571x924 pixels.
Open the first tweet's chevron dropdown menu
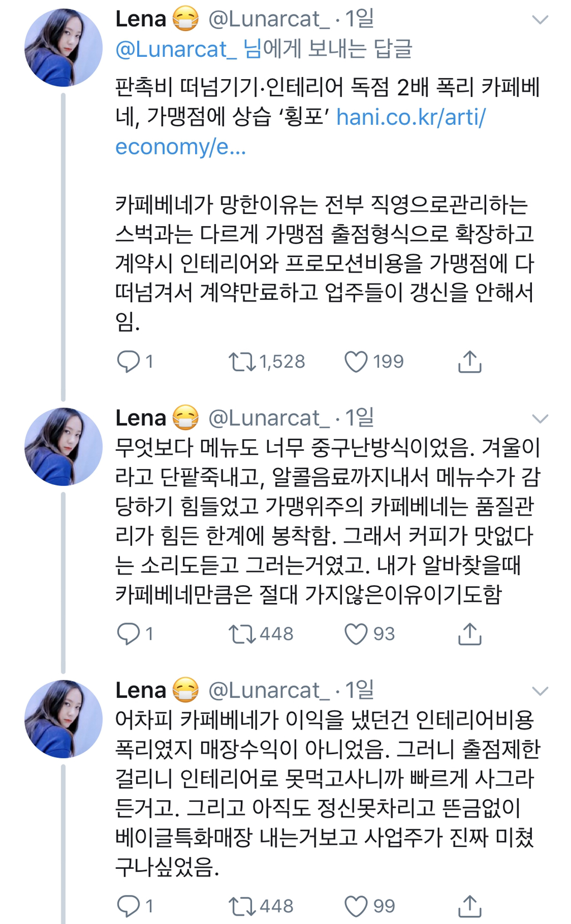click(540, 21)
